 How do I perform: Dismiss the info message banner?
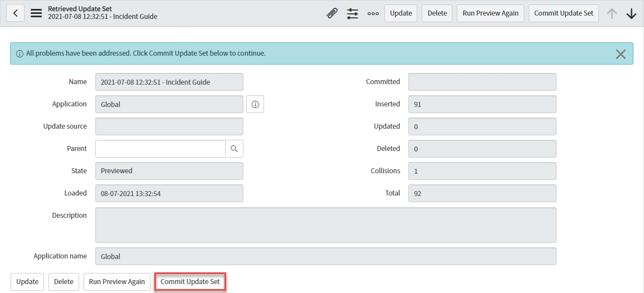[x=621, y=54]
